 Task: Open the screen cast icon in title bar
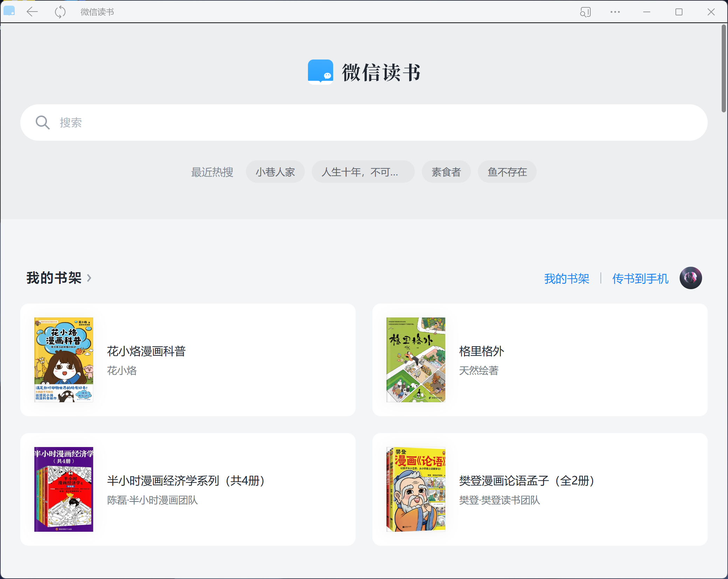[585, 12]
